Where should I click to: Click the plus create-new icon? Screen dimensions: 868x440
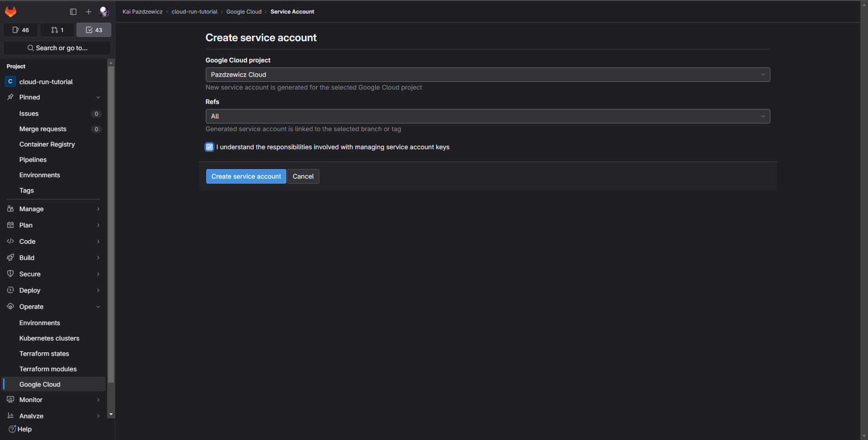89,12
